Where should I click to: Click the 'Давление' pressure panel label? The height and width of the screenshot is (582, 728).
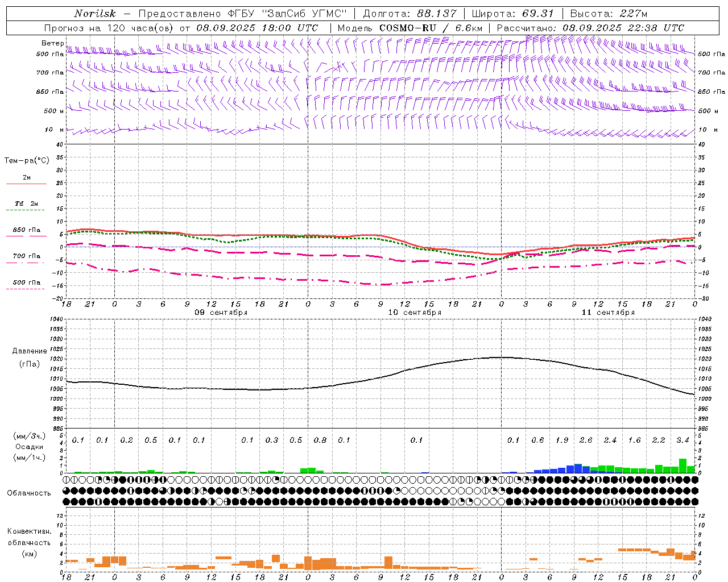point(30,351)
